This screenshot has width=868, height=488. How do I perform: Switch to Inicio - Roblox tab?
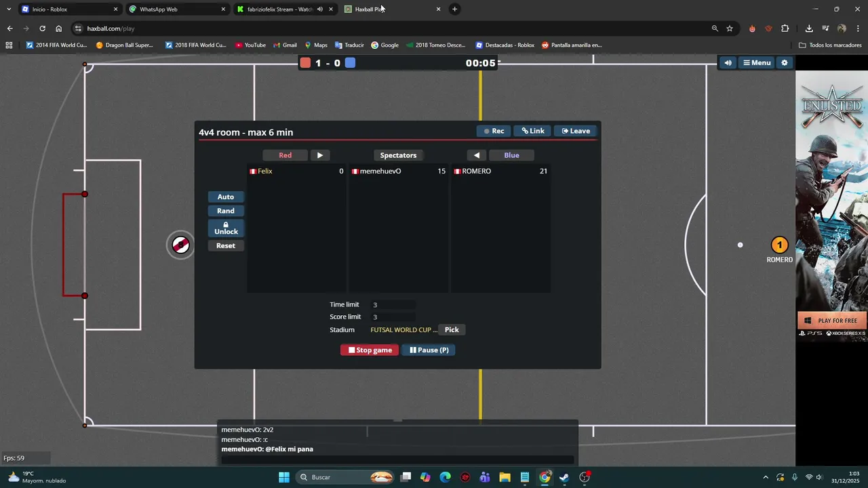68,9
